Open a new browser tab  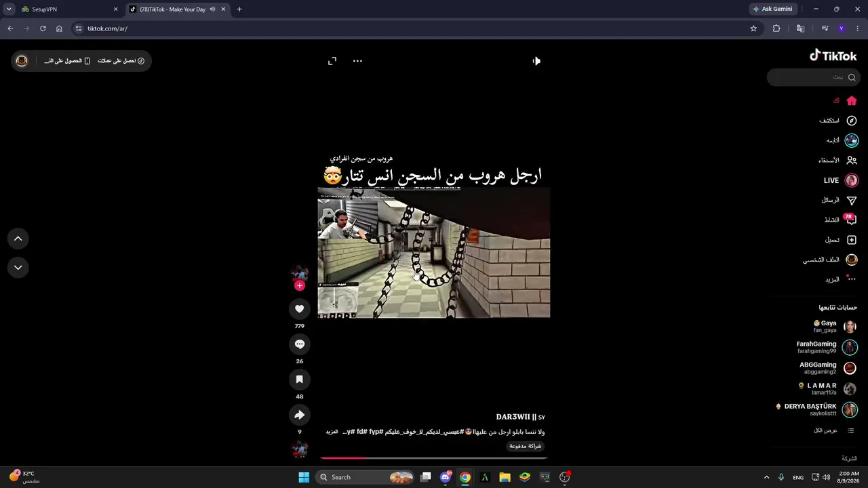239,9
